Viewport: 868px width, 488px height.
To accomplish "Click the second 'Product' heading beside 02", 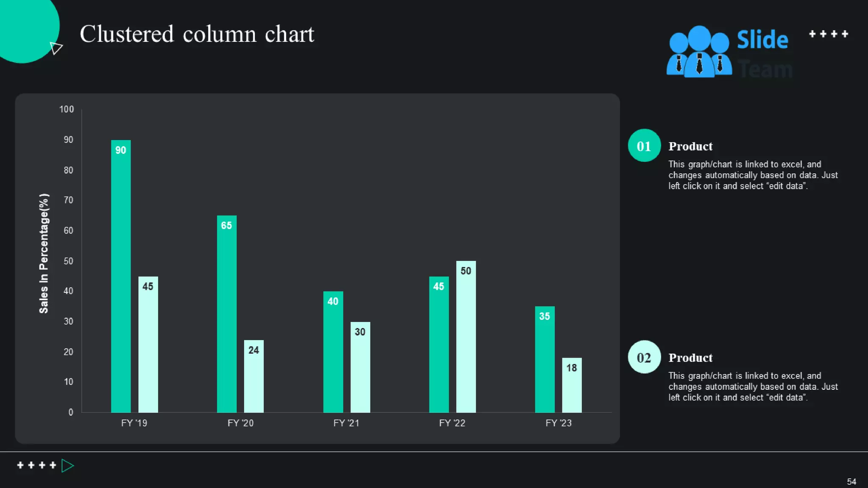I will click(690, 358).
